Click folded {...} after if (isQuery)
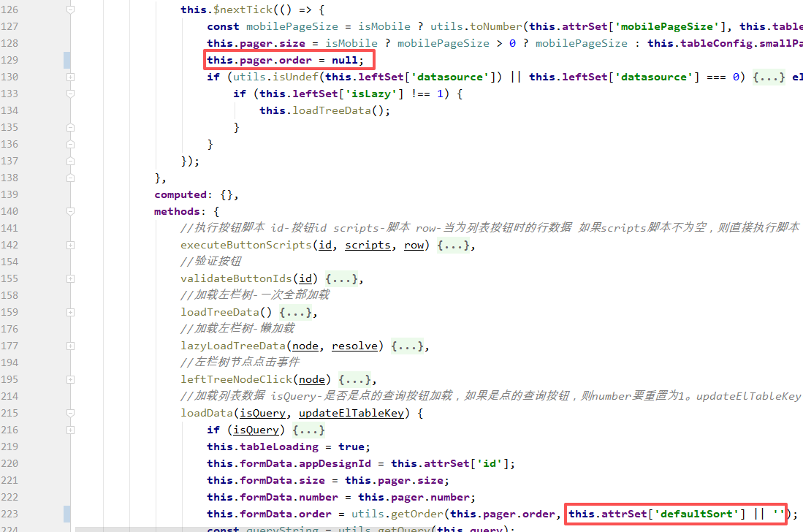 point(308,430)
